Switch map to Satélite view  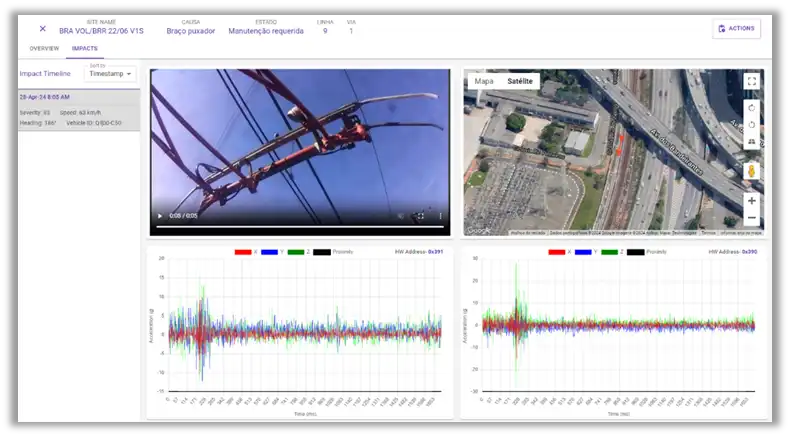520,81
